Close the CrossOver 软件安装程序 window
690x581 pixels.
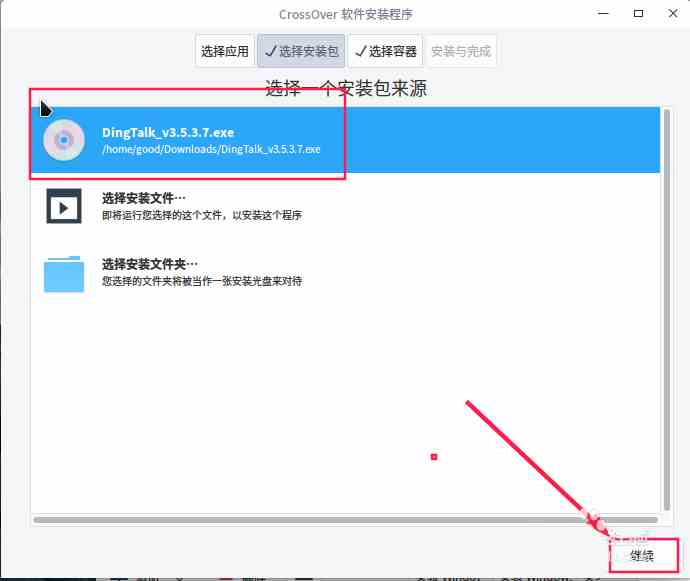(673, 14)
